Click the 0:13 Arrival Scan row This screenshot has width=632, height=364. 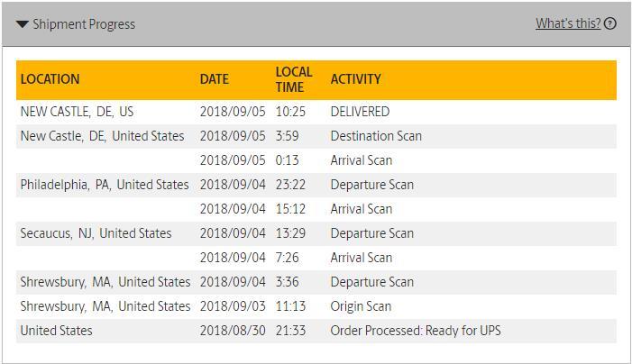(x=361, y=160)
